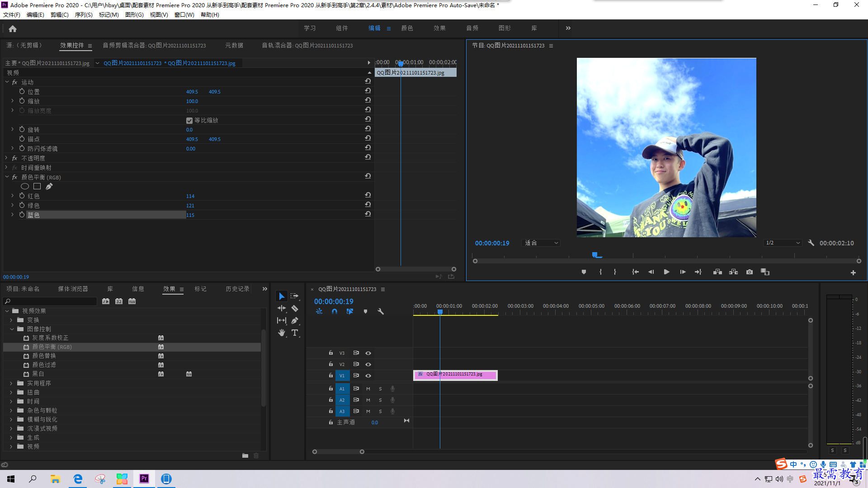Viewport: 868px width, 488px height.
Task: Create rectangle mask for 颜色平衡
Action: click(x=37, y=186)
